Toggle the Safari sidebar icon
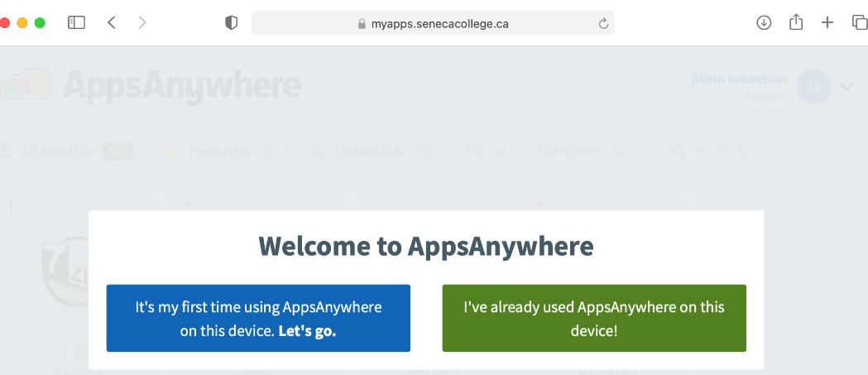 [x=76, y=22]
